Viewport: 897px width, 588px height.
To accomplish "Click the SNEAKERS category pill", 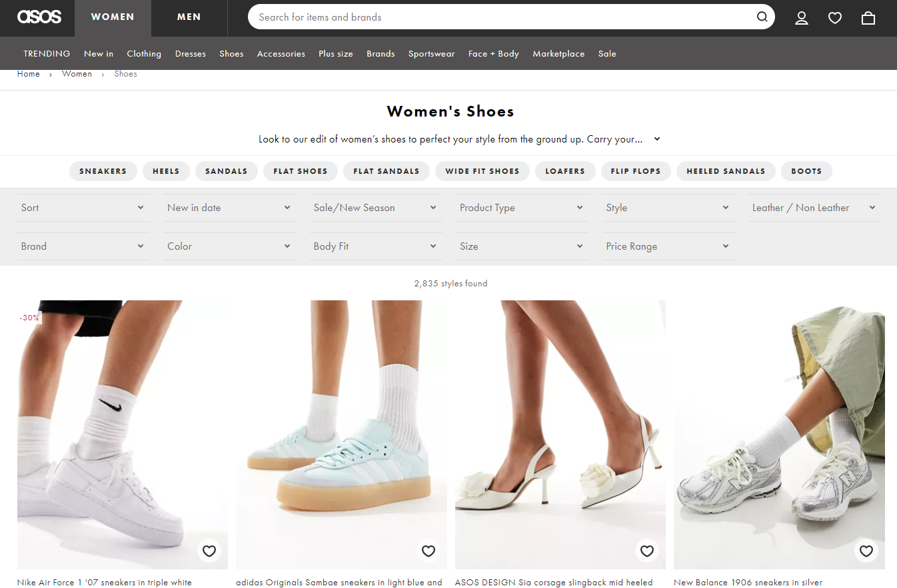I will click(x=103, y=171).
